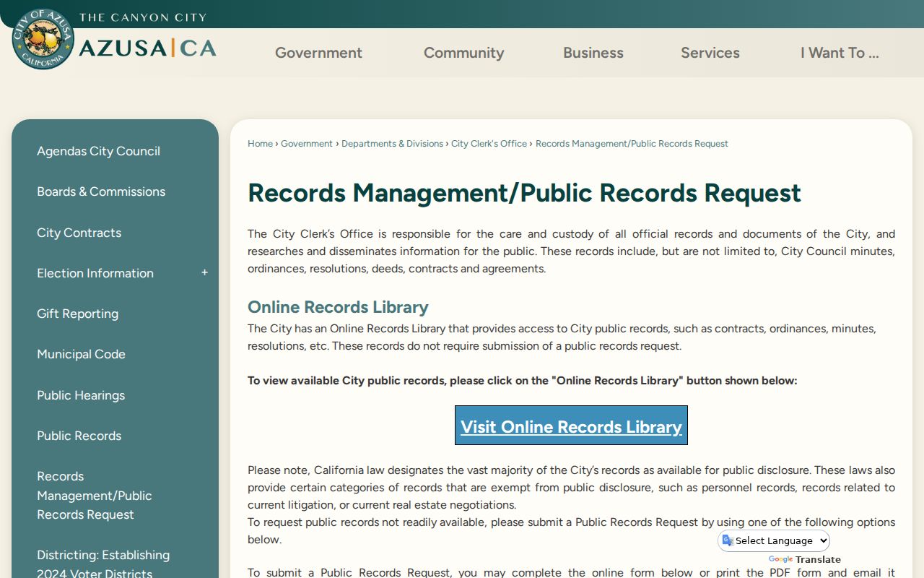Screen dimensions: 924x578
Task: Click The Canyon City tagline text
Action: coord(143,17)
